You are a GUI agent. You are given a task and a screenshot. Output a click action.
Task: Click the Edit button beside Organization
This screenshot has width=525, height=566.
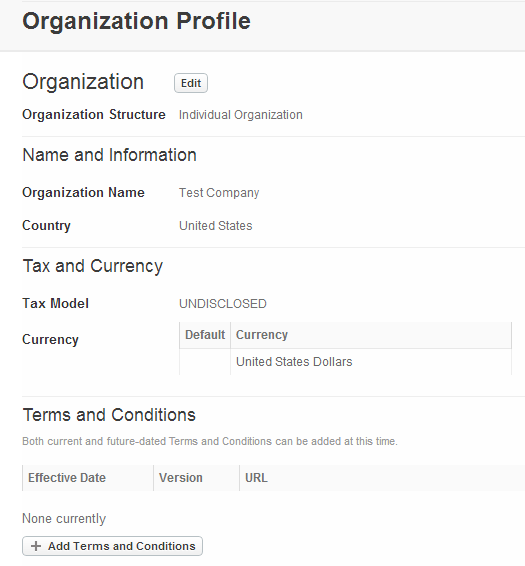(191, 83)
